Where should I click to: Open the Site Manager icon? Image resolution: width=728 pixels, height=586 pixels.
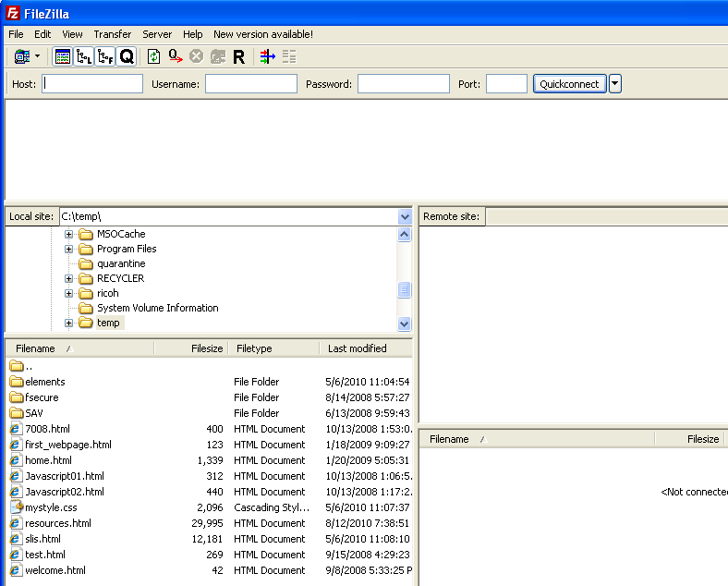tap(22, 56)
